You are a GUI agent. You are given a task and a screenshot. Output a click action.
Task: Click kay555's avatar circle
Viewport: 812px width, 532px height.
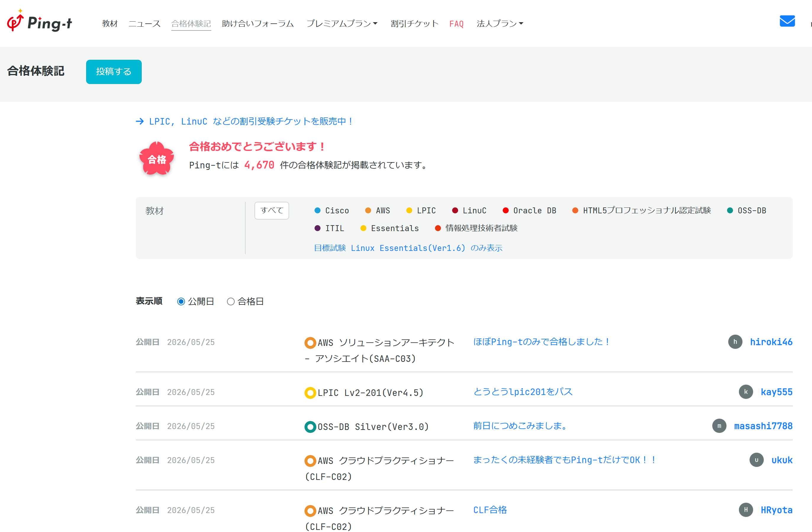pos(746,392)
